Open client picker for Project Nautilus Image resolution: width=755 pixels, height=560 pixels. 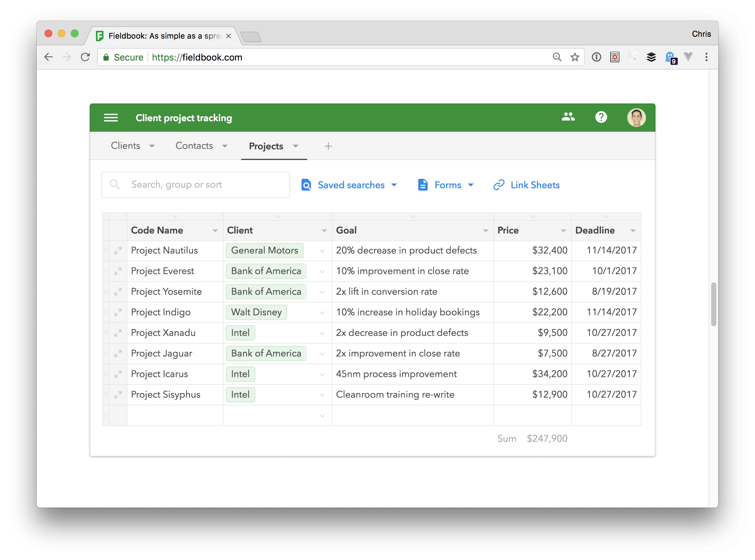322,251
